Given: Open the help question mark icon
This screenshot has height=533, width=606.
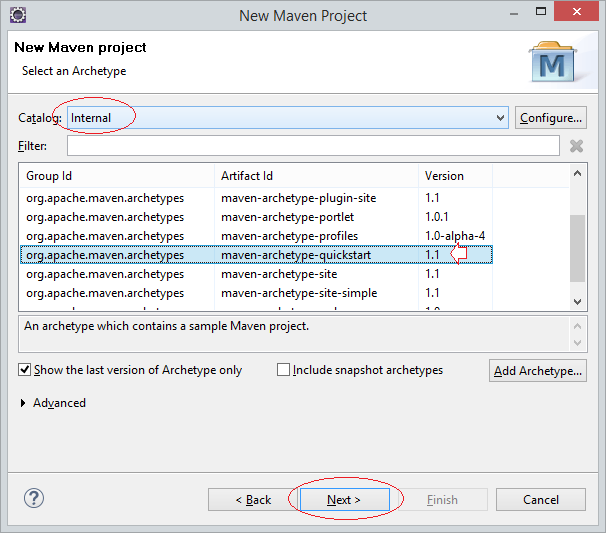Looking at the screenshot, I should point(34,498).
